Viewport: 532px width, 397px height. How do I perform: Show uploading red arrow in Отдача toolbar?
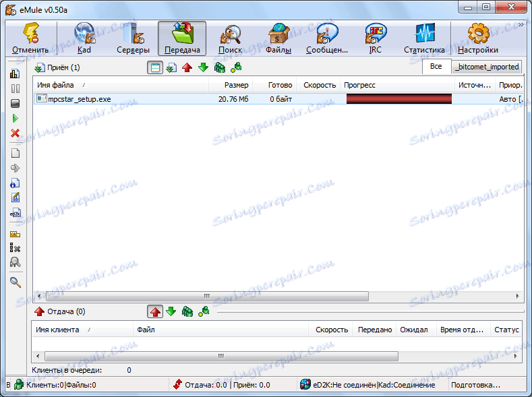pos(155,311)
